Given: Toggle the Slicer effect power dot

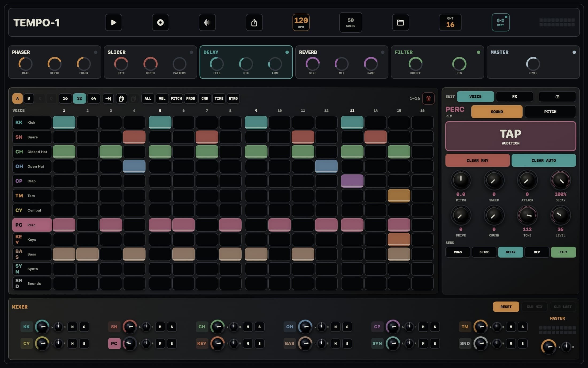Looking at the screenshot, I should click(191, 52).
